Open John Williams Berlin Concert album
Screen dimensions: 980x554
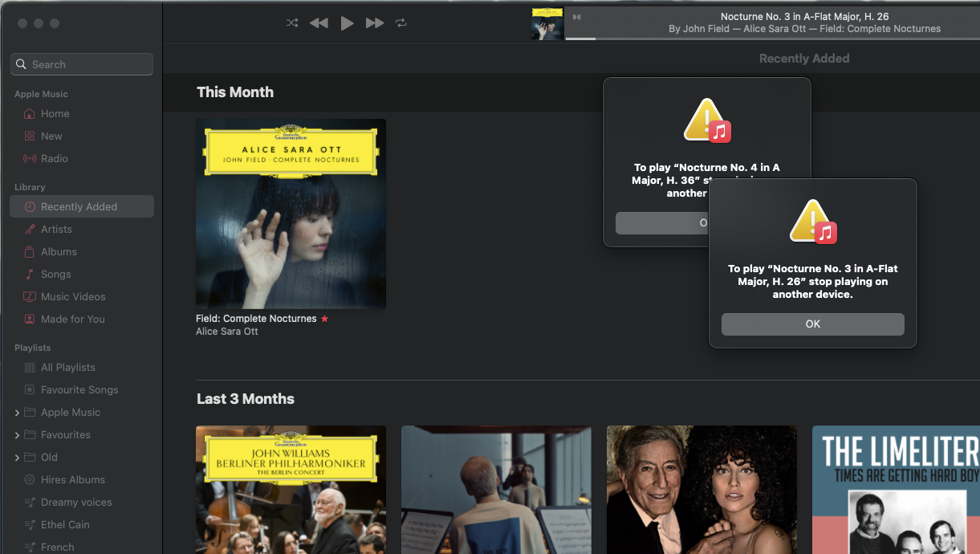(291, 490)
